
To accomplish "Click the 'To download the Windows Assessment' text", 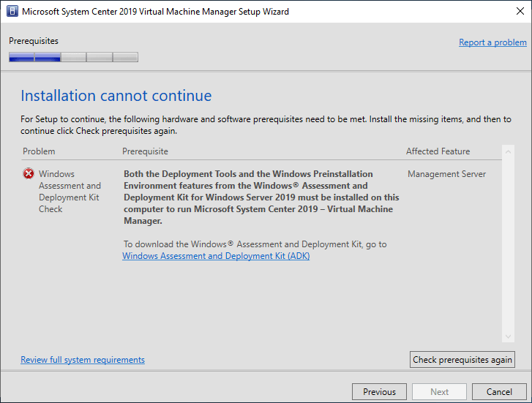I will [x=255, y=244].
